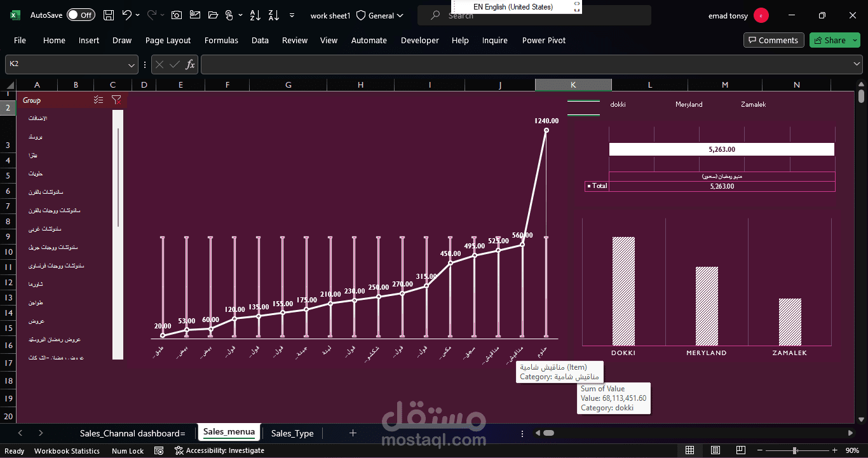
Task: Click the zoom slider handle
Action: [795, 450]
